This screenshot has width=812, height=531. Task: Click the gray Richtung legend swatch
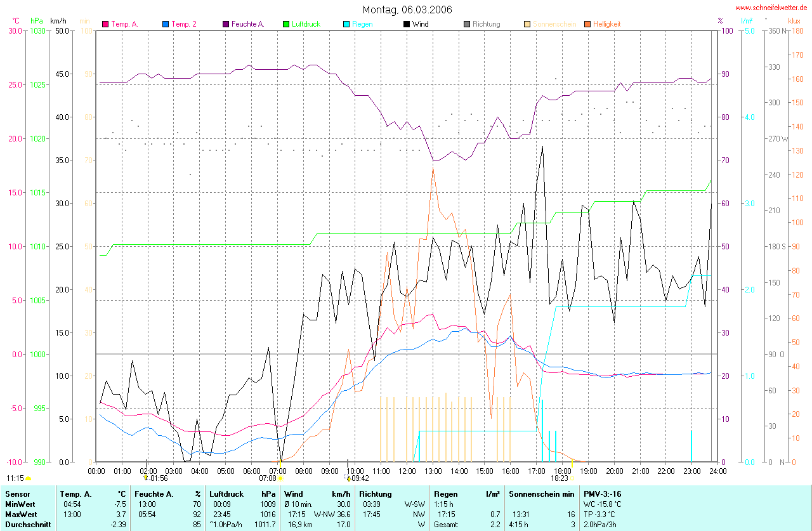point(467,24)
